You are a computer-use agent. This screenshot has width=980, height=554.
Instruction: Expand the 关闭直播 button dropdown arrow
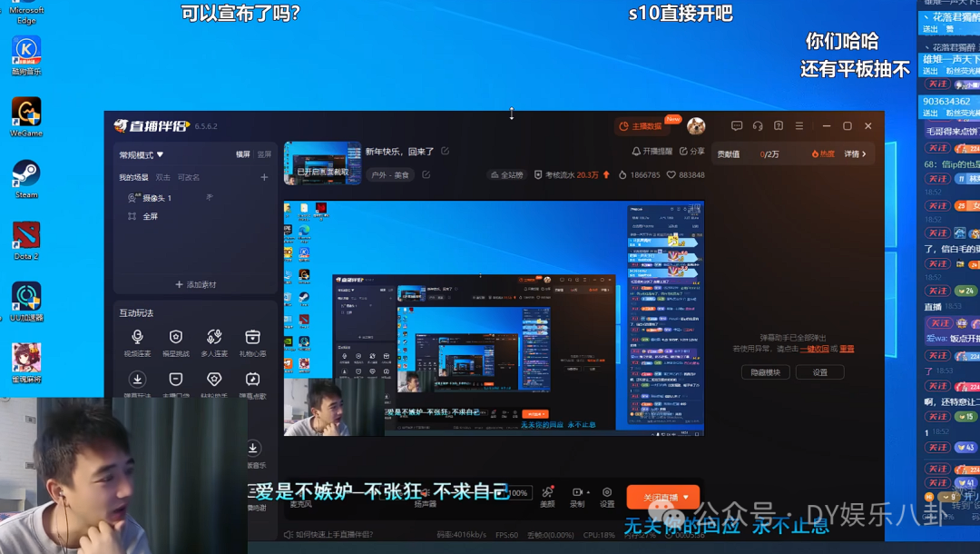686,497
